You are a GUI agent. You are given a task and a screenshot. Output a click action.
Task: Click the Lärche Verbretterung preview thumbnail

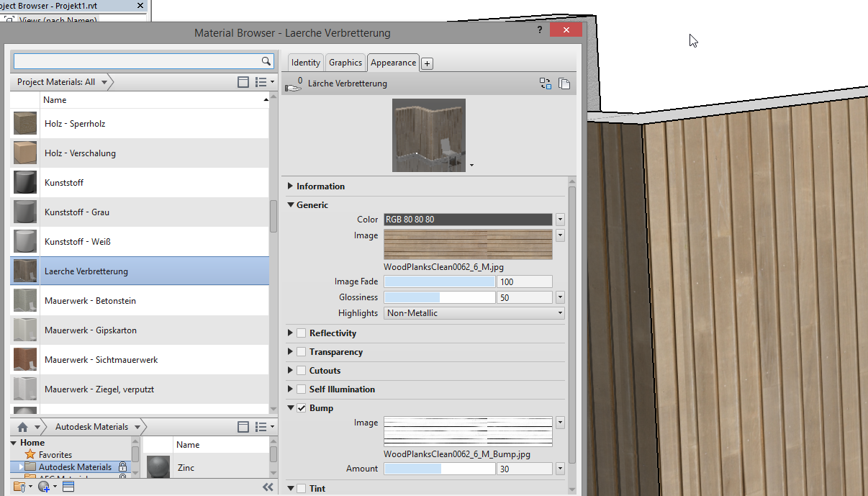coord(429,135)
